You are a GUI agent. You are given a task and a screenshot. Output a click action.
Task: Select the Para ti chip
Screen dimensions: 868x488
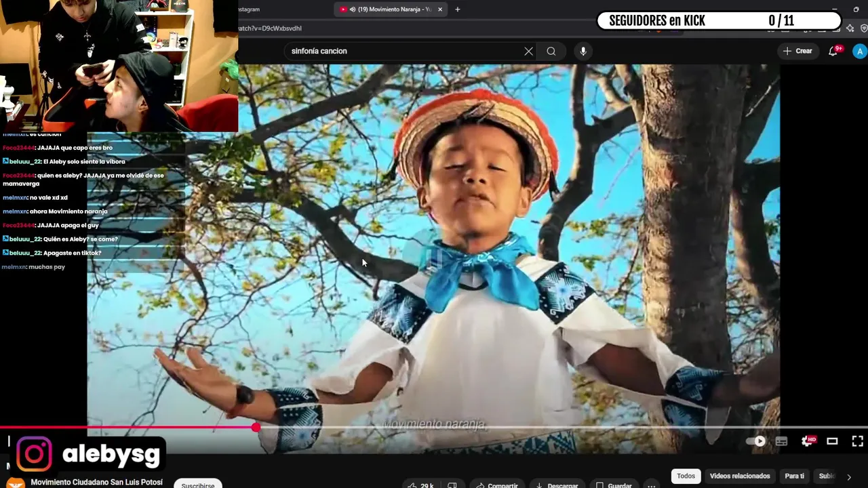pos(794,476)
